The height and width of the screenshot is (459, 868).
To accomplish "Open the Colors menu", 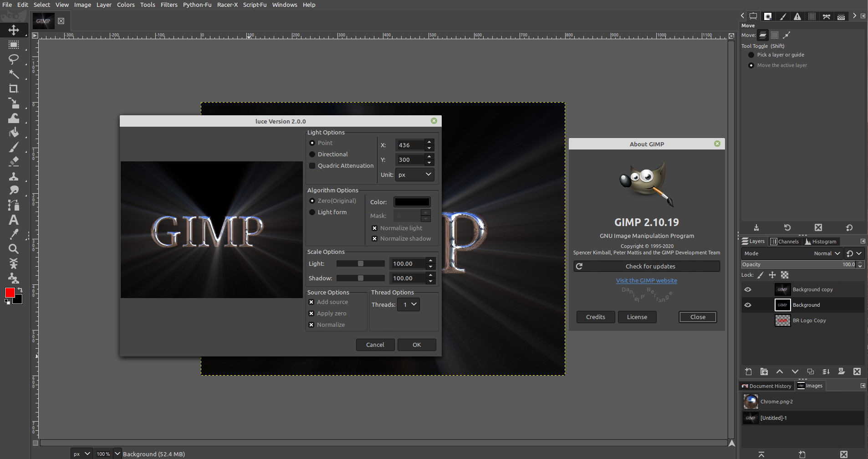I will click(126, 5).
